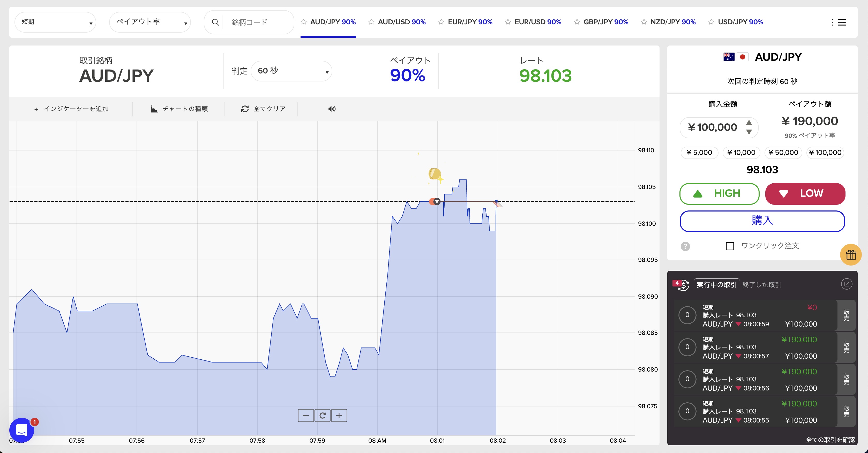Star the USD/JPY pair
Image resolution: width=868 pixels, height=453 pixels.
click(711, 22)
